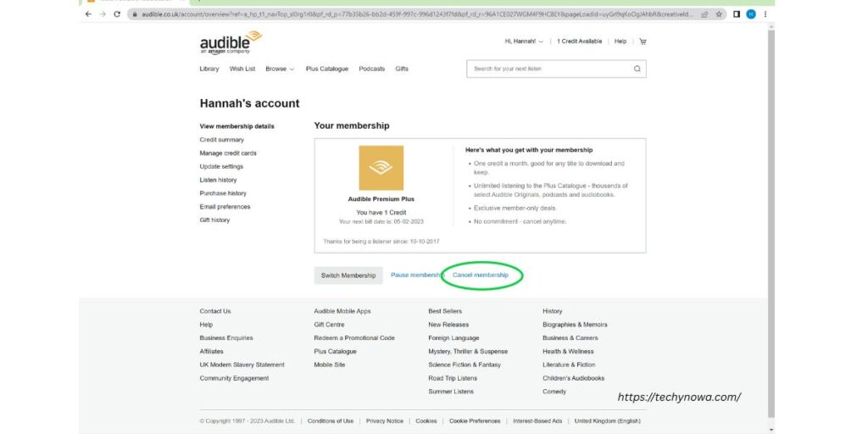Select View membership details in sidebar
The height and width of the screenshot is (434, 868).
237,126
